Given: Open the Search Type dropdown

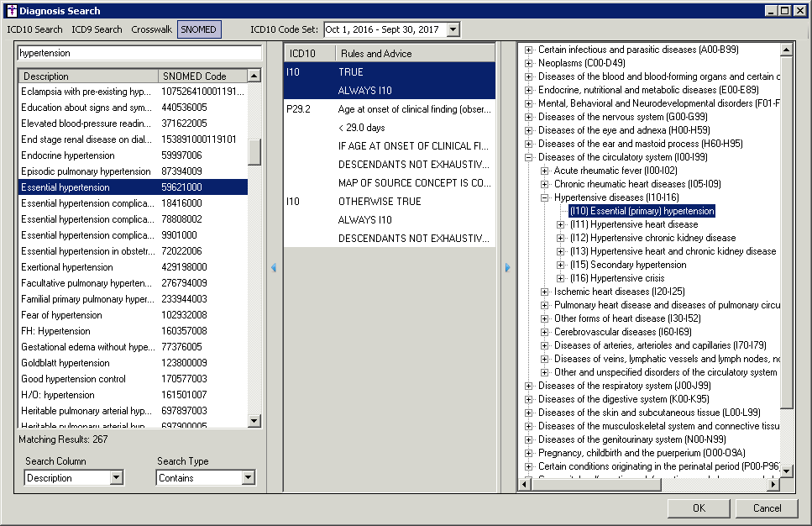Looking at the screenshot, I should (x=248, y=478).
